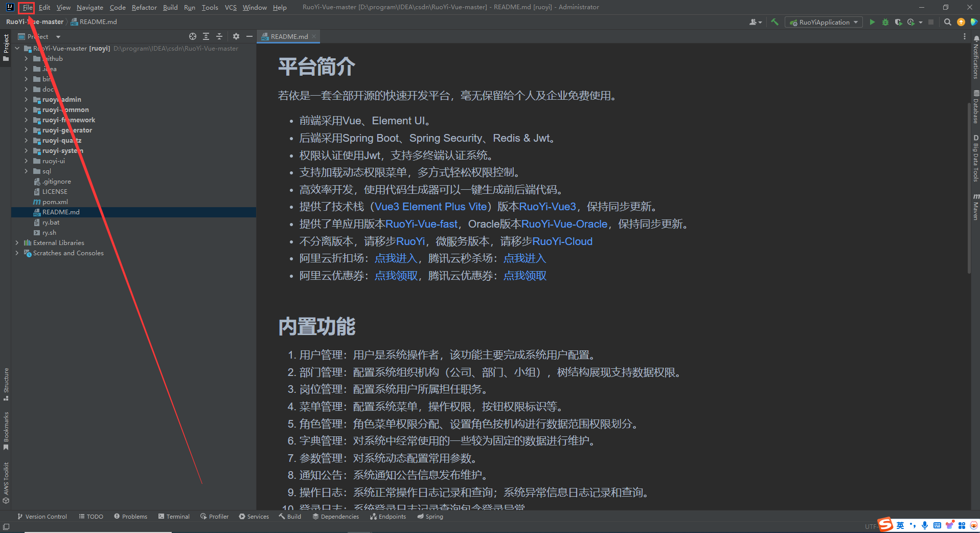Run RuoYiApplication with the green play icon
This screenshot has width=980, height=533.
872,22
